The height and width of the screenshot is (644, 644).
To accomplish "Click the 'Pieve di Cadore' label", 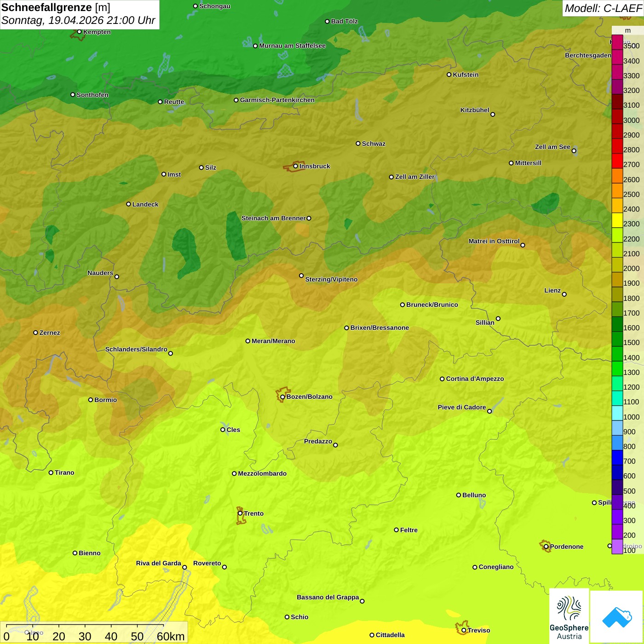I will (x=462, y=407).
